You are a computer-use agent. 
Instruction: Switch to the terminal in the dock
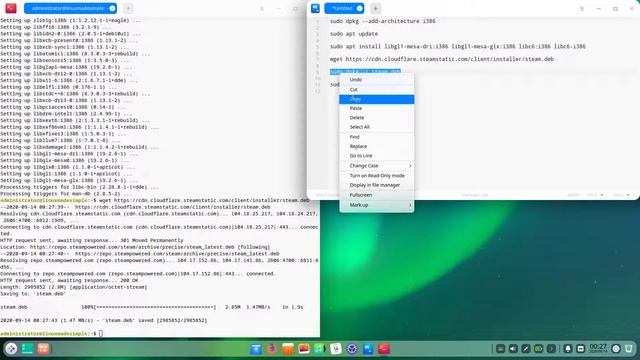tap(384, 349)
